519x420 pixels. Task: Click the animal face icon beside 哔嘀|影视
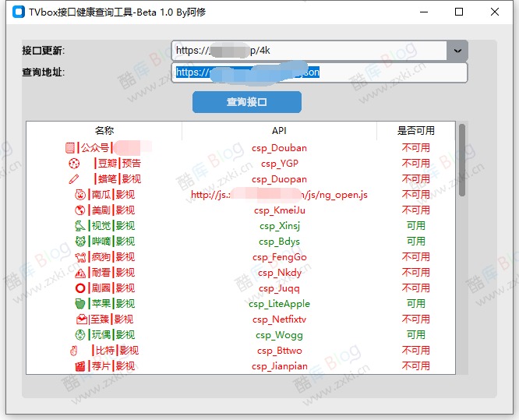[80, 242]
